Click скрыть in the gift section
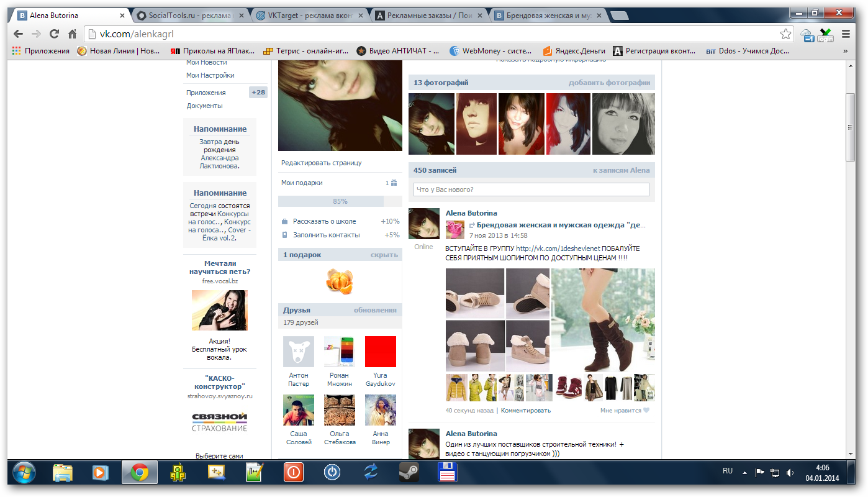868x497 pixels. [x=384, y=255]
